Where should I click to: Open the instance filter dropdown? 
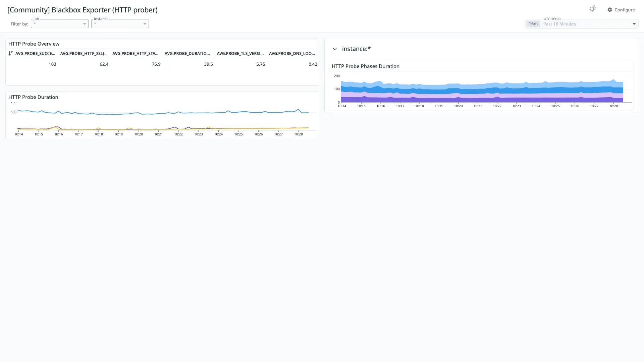(x=120, y=23)
